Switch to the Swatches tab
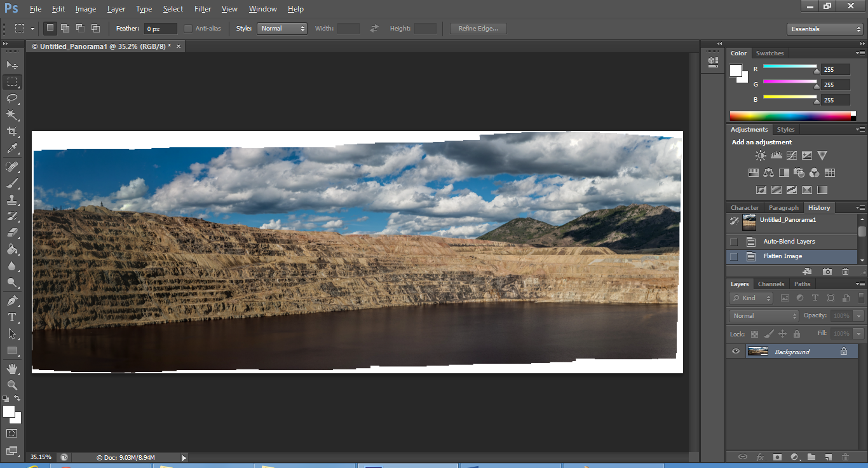 tap(770, 53)
